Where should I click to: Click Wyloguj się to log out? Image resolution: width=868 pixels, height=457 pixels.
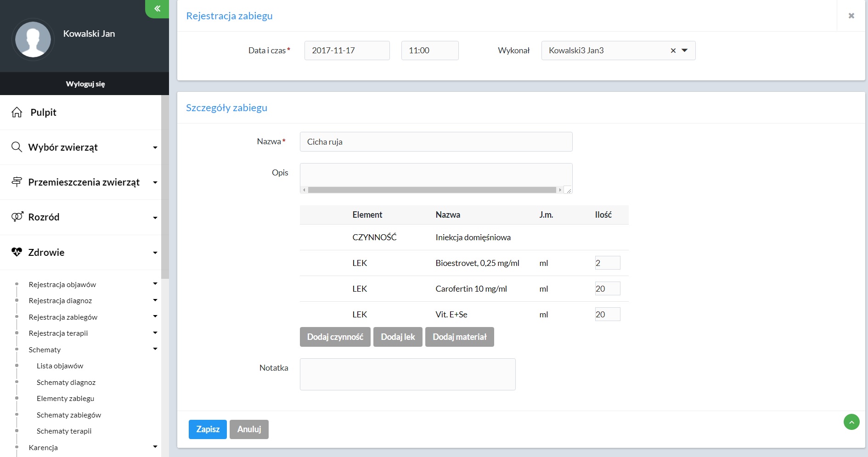click(85, 84)
